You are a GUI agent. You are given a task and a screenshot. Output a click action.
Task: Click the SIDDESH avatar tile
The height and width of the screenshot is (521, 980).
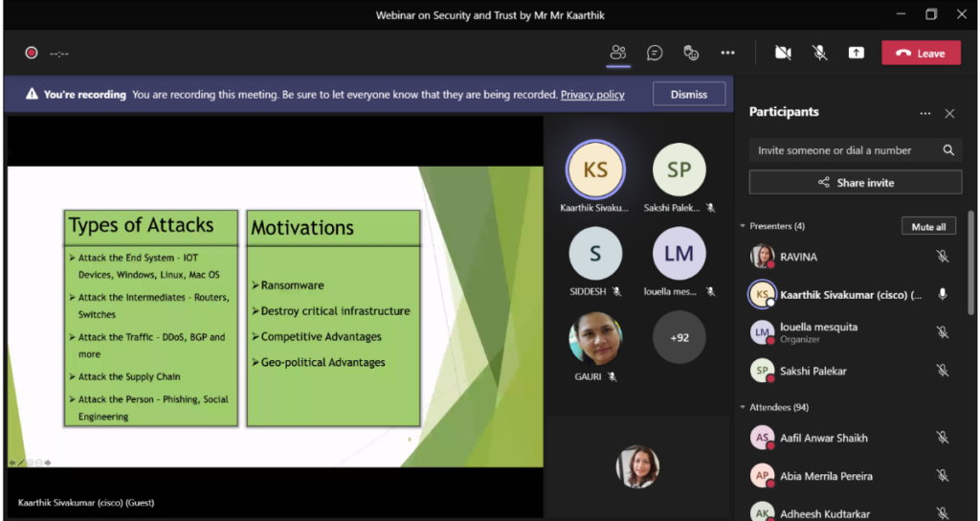595,253
